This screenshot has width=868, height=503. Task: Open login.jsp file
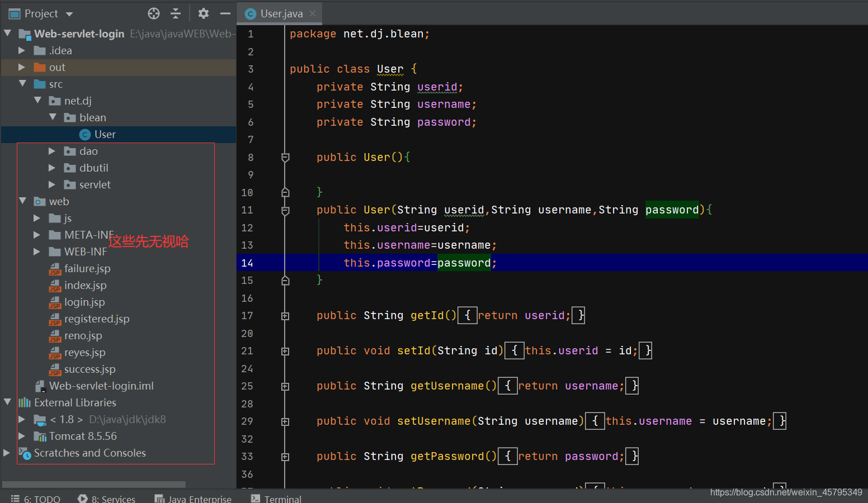pos(84,302)
